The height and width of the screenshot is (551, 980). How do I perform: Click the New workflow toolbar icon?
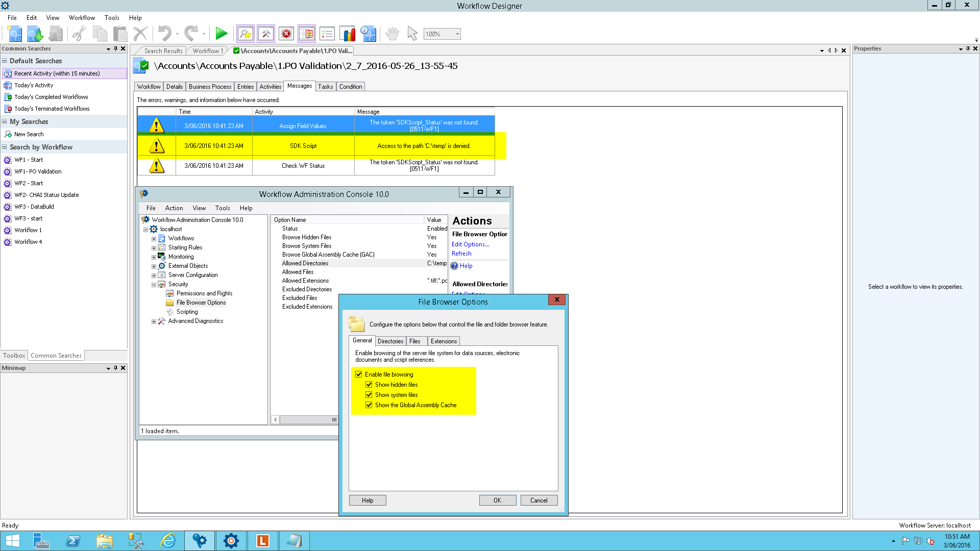coord(15,34)
